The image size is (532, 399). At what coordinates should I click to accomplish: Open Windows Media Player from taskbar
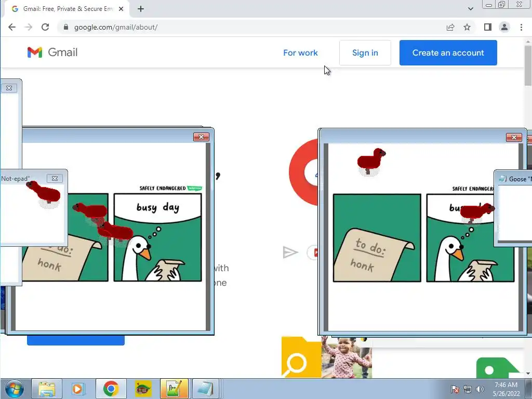(x=78, y=389)
